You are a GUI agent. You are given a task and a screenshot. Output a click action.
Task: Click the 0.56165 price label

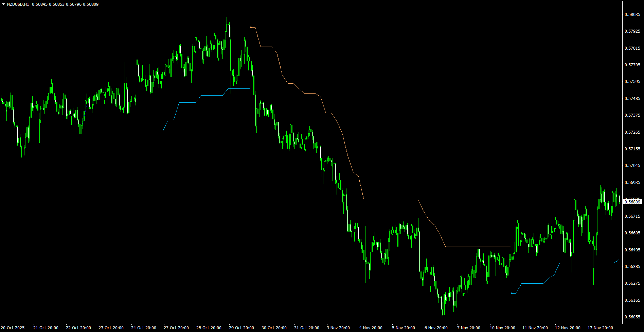coord(632,300)
